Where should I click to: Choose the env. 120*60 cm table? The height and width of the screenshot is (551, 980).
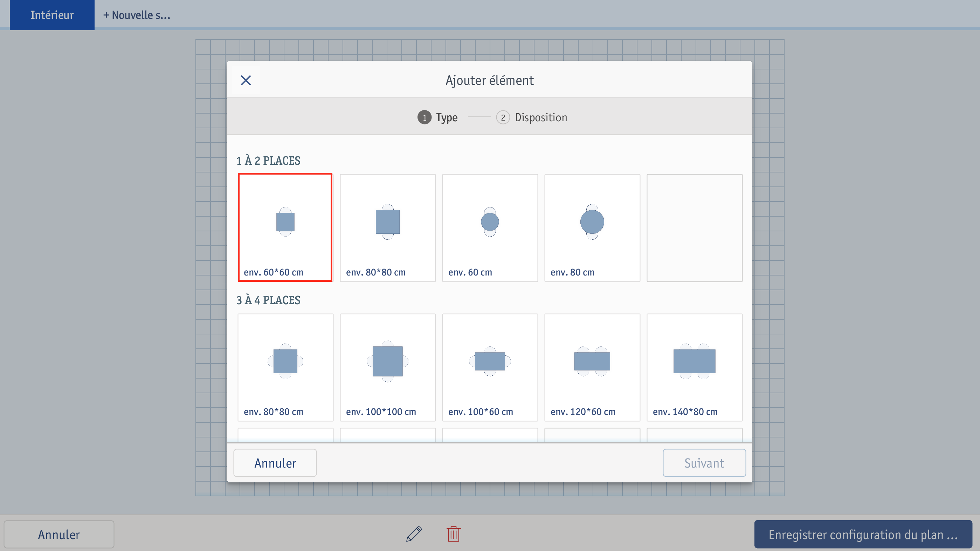[x=592, y=367]
